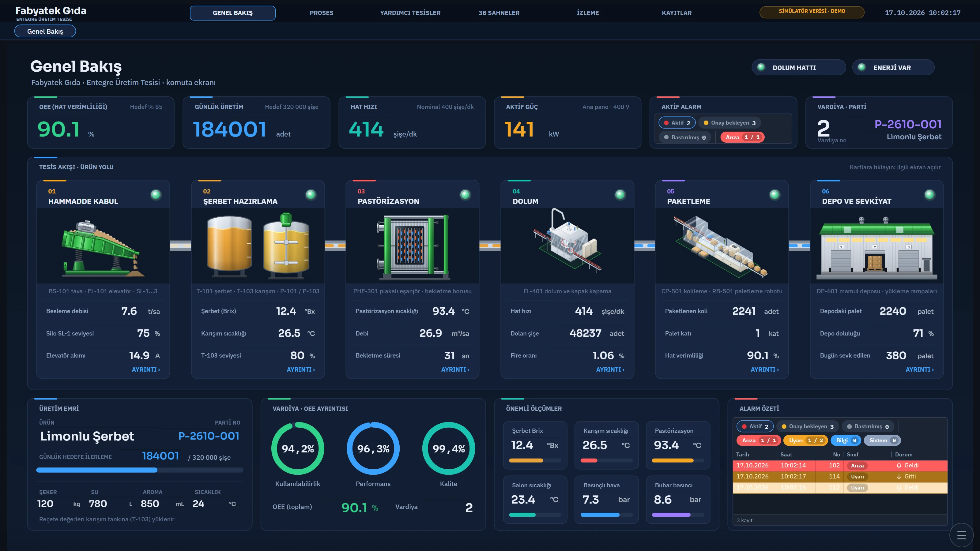Open the İzleme tab
980x551 pixels.
pos(587,13)
